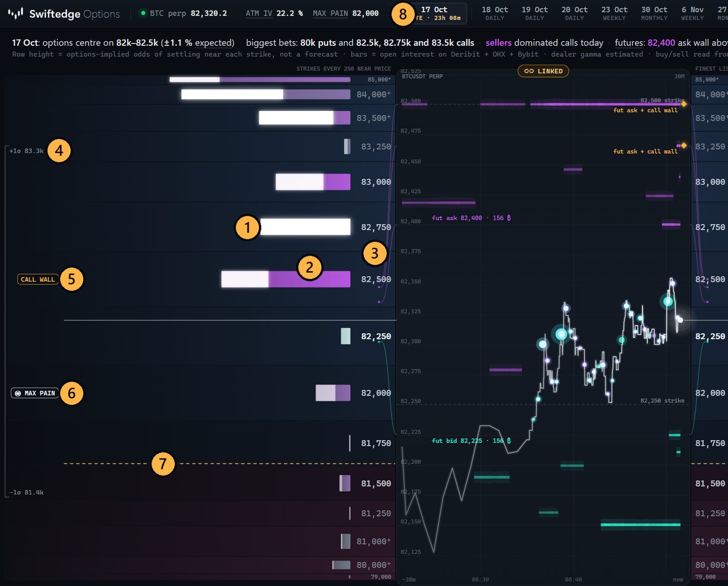Click the green BTC perp live indicator dot
The height and width of the screenshot is (586, 728).
[143, 13]
